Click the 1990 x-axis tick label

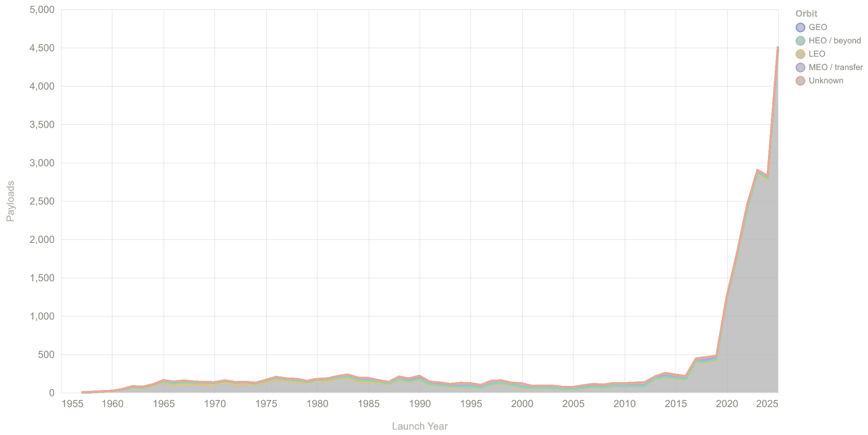[420, 404]
